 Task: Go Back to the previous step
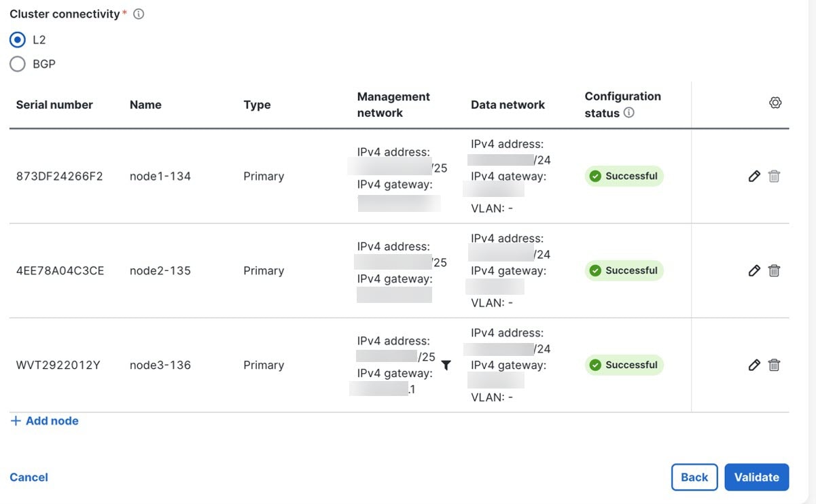pyautogui.click(x=694, y=477)
